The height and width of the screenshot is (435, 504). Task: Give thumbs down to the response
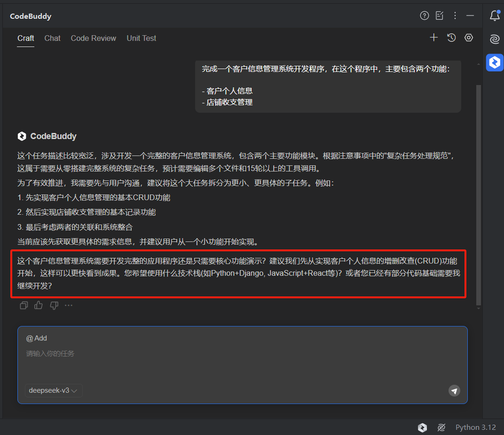54,305
